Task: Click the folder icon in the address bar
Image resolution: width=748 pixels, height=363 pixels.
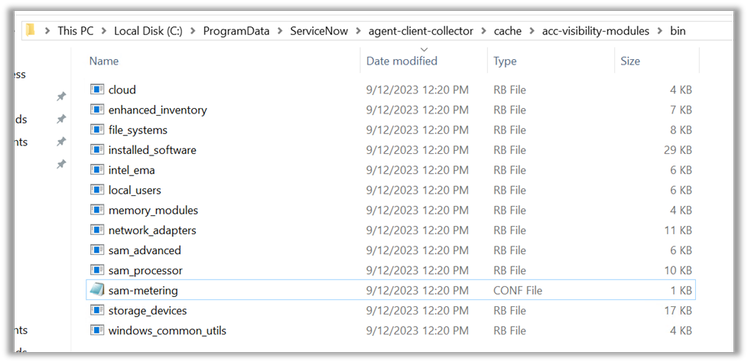Action: 31,31
